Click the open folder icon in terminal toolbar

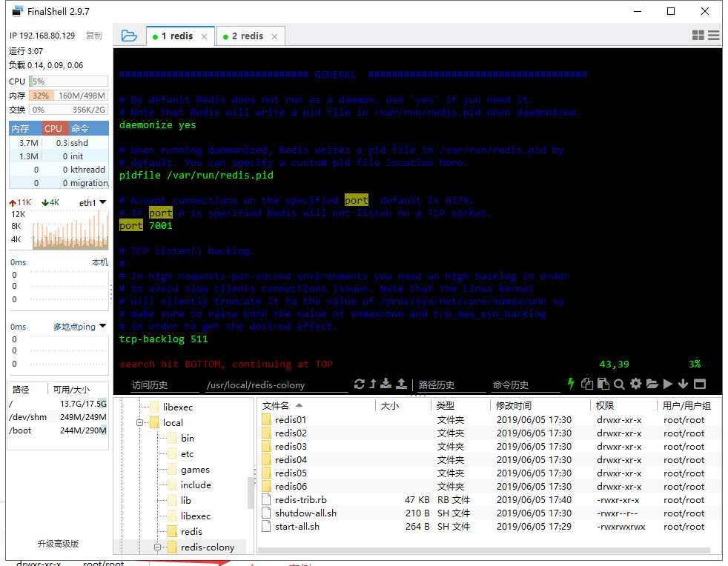tap(652, 384)
